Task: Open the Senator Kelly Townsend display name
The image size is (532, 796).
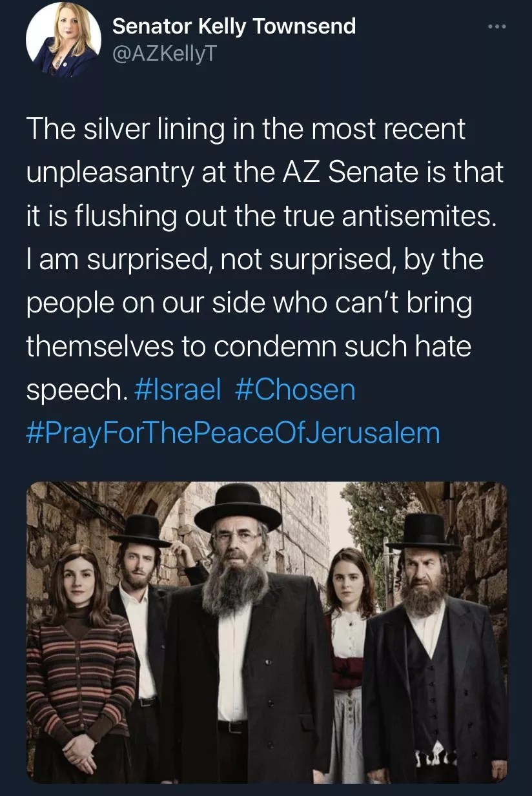Action: click(x=234, y=26)
